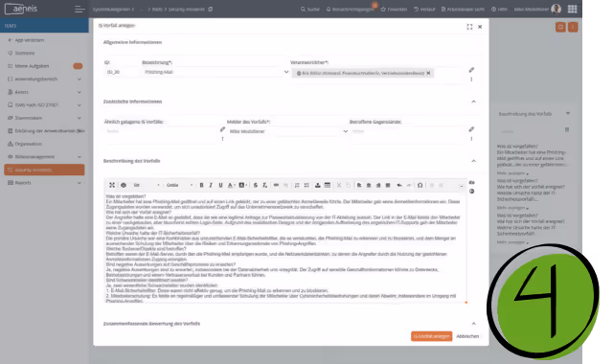Undo the last editor change
This screenshot has width=613, height=364.
point(398,185)
